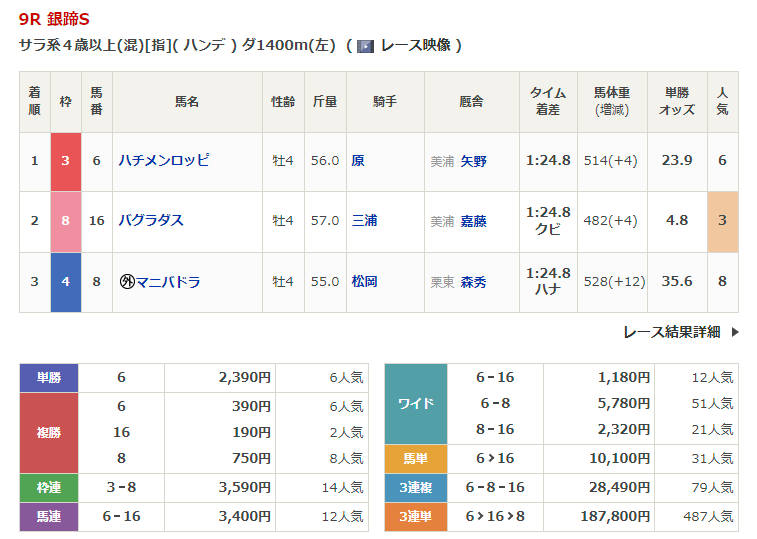
Task: Click the 外 foreign-horse mark icon
Action: pos(127,281)
